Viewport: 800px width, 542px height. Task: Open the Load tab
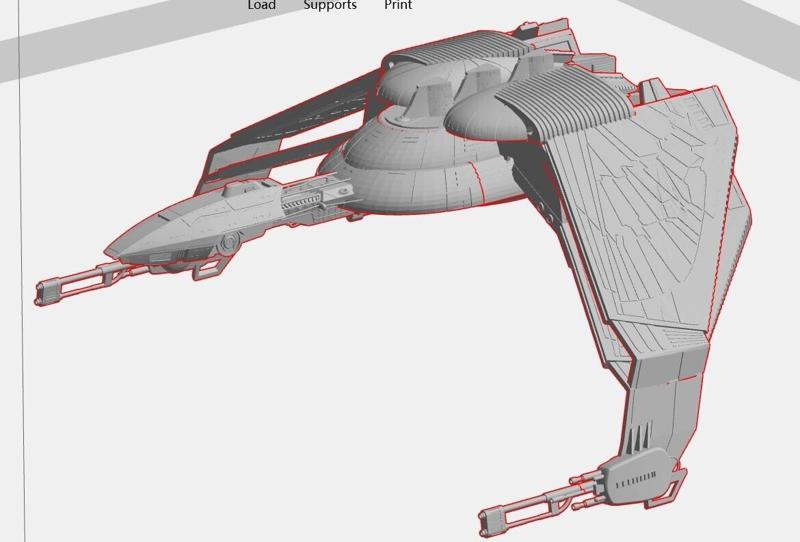(262, 5)
